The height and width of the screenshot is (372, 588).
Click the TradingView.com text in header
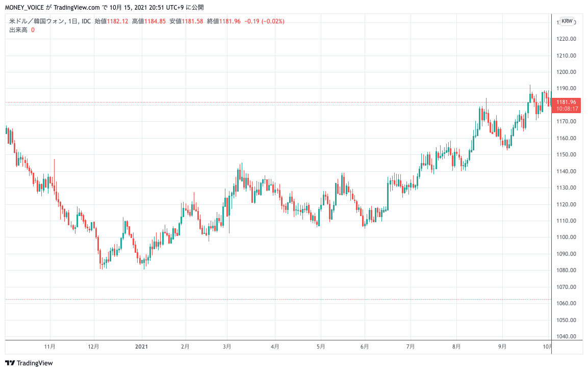click(x=74, y=8)
